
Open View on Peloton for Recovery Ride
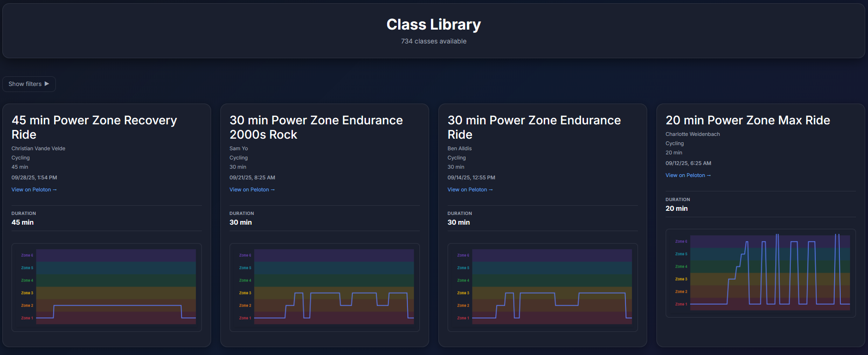tap(34, 190)
